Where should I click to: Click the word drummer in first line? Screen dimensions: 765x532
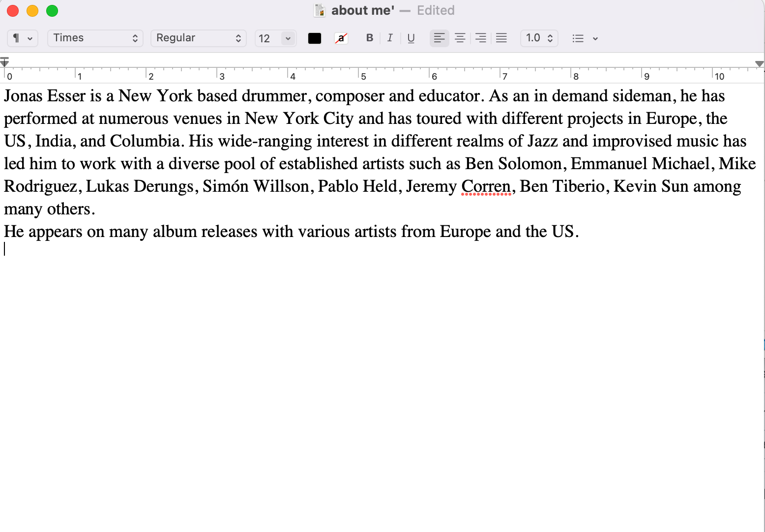pyautogui.click(x=274, y=96)
